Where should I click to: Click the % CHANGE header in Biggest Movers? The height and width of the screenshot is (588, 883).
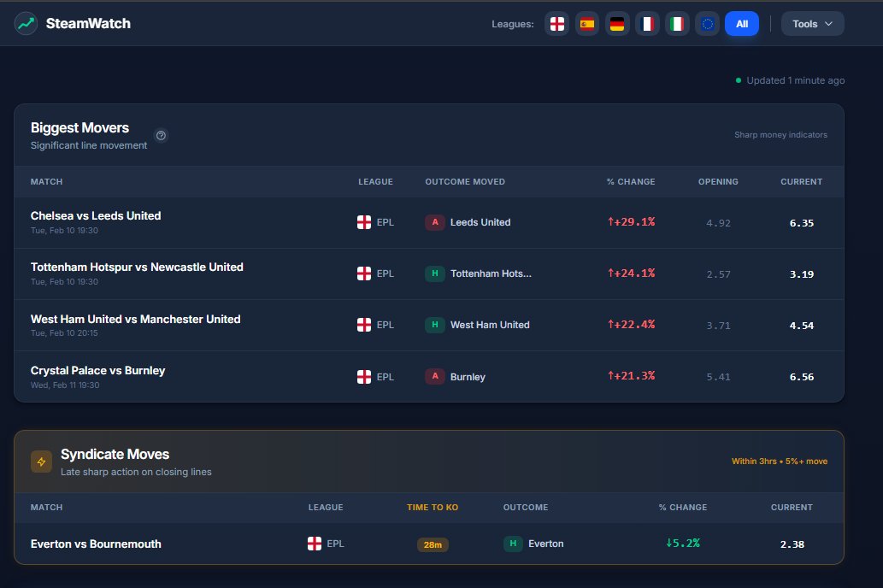pos(631,182)
